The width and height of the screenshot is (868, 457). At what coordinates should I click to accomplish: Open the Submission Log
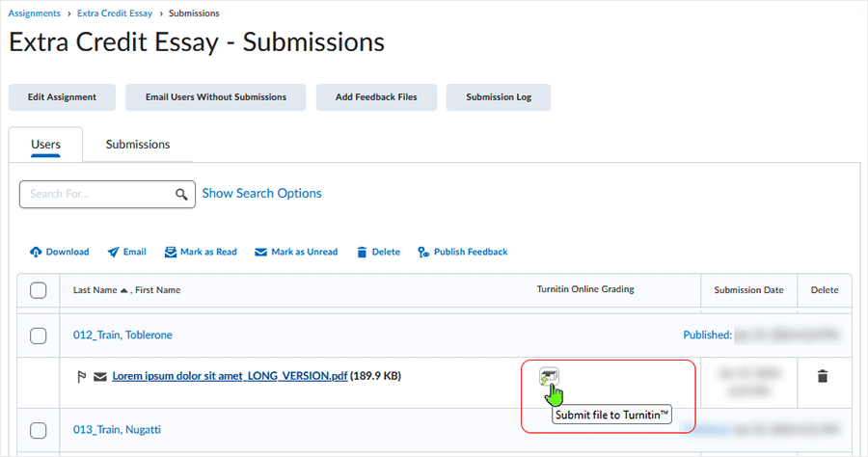point(499,97)
